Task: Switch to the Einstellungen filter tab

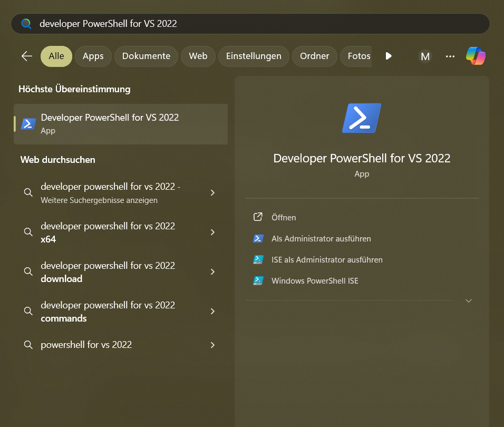Action: click(x=254, y=56)
